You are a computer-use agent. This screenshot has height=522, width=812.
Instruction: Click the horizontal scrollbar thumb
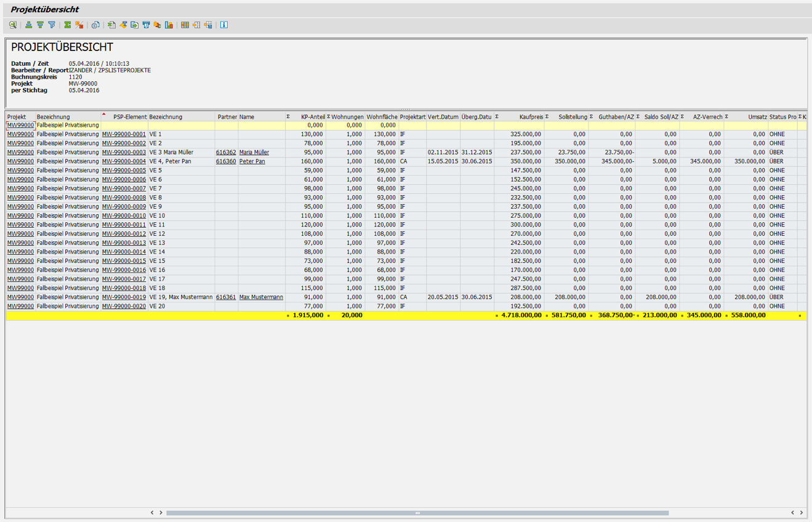click(x=417, y=512)
